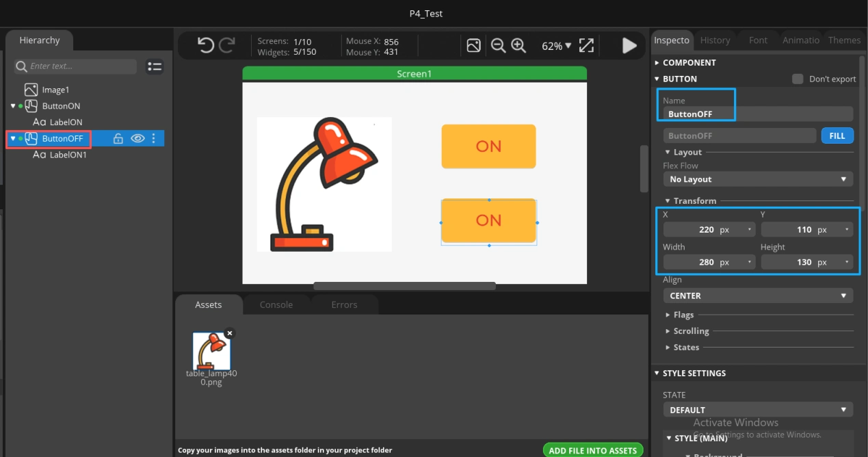
Task: Click the blue FILL button
Action: point(837,135)
